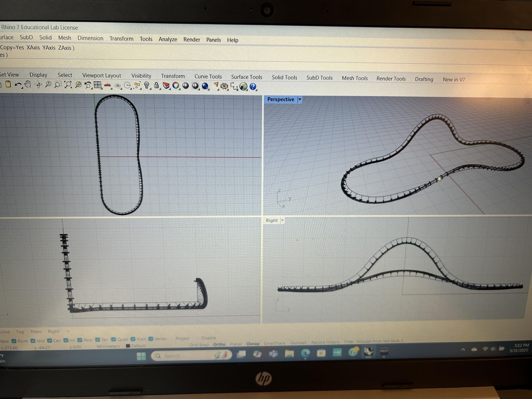Open the Set CPlane icon
The image size is (532, 399).
point(118,86)
